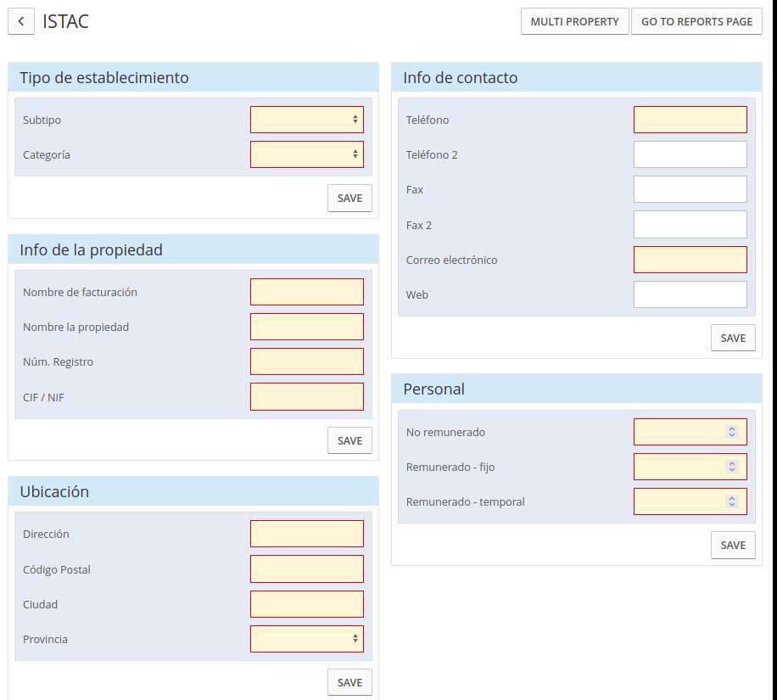Screen dimensions: 777x700
Task: Click the Web input field
Action: click(x=690, y=294)
